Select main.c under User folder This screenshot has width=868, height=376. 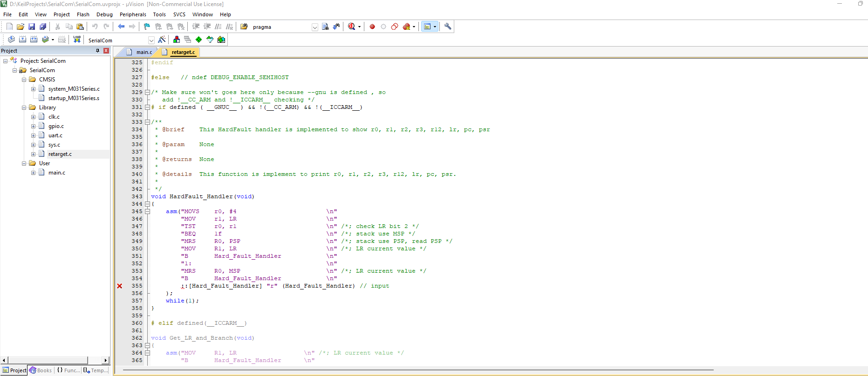coord(57,173)
